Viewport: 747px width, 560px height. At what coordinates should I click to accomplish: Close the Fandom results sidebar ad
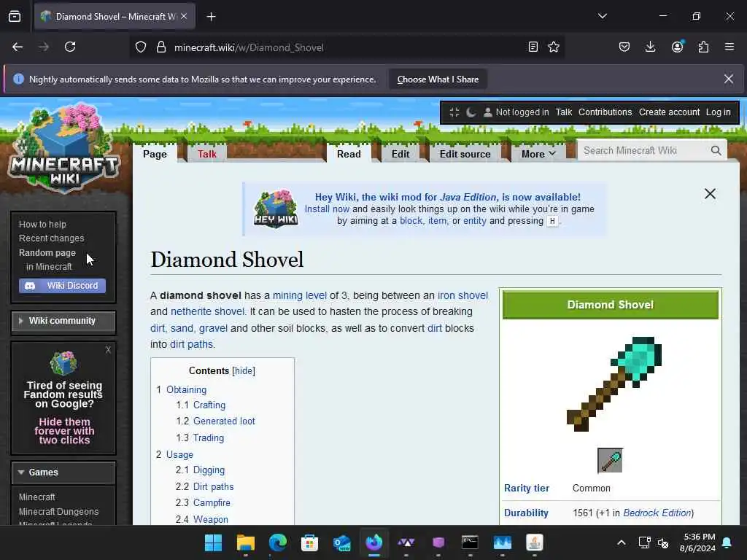(x=108, y=349)
